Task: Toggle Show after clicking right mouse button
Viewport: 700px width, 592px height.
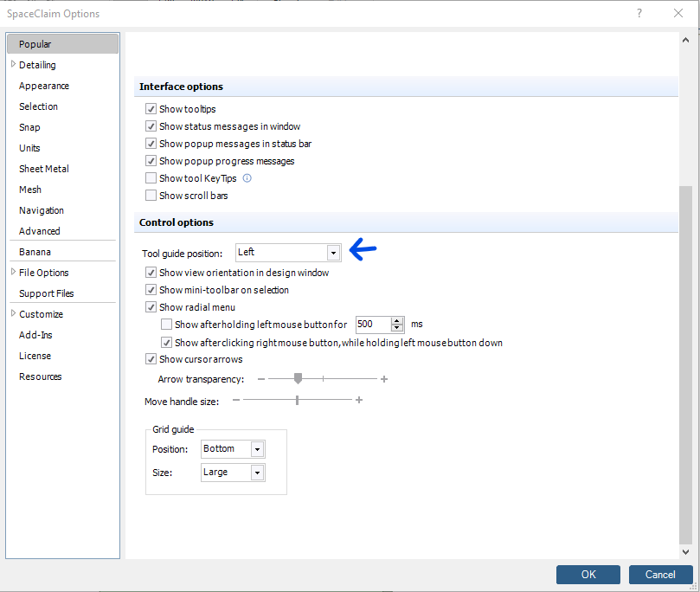Action: coord(166,343)
